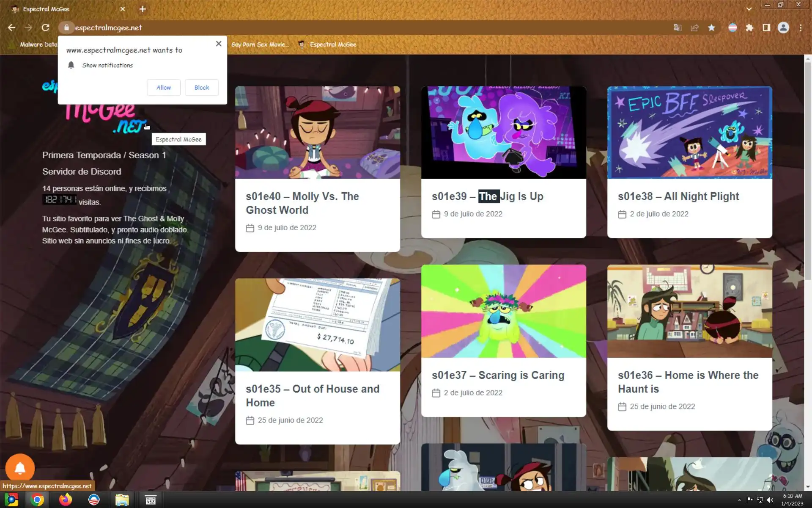Open a new browser tab
This screenshot has height=508, width=812.
[x=143, y=9]
